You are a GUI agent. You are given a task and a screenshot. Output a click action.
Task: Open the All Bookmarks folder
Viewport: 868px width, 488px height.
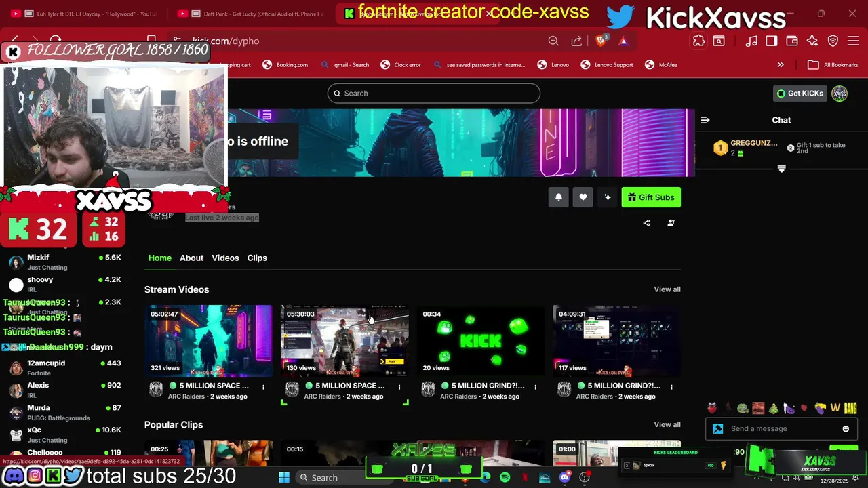click(x=832, y=65)
